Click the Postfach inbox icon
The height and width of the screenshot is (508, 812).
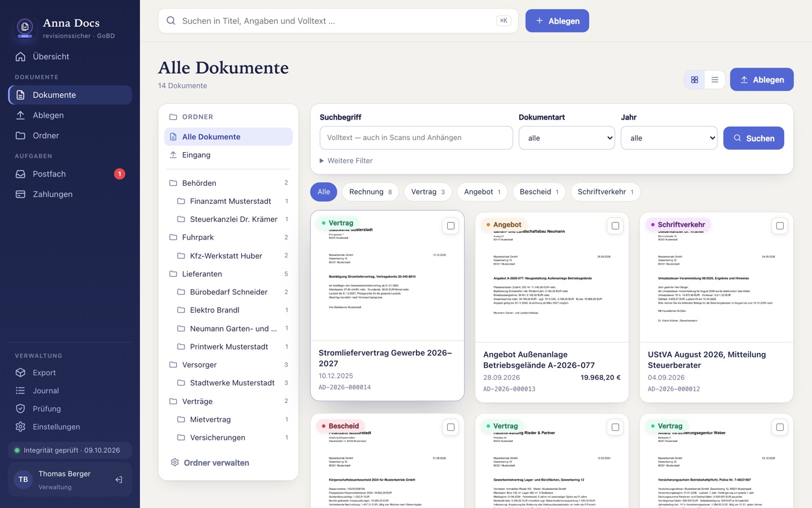(20, 174)
